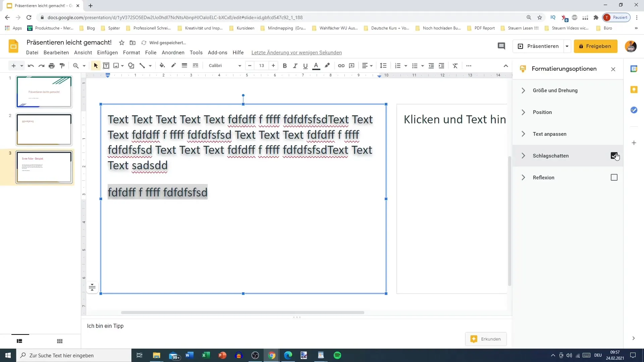Image resolution: width=644 pixels, height=362 pixels.
Task: Toggle bold formatting
Action: pyautogui.click(x=285, y=66)
